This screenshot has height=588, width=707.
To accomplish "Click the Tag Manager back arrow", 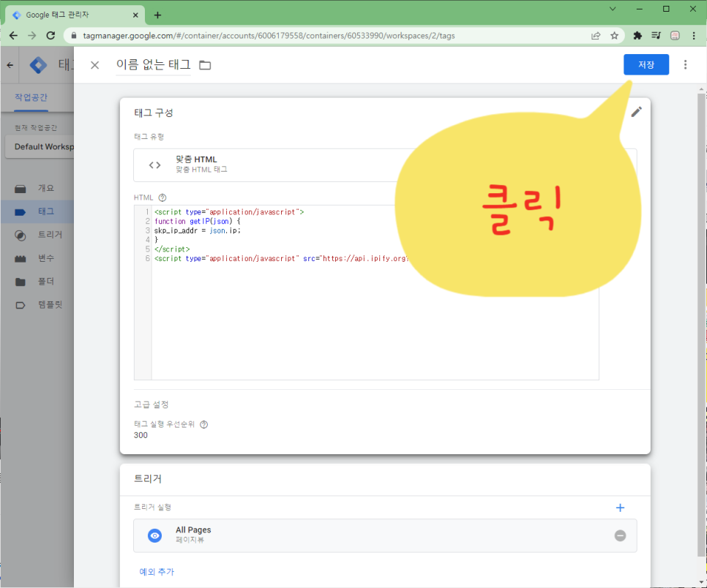I will [x=10, y=65].
